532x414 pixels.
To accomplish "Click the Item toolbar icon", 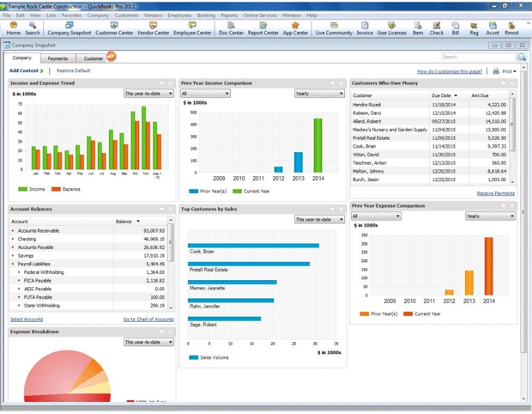I will pos(418,28).
